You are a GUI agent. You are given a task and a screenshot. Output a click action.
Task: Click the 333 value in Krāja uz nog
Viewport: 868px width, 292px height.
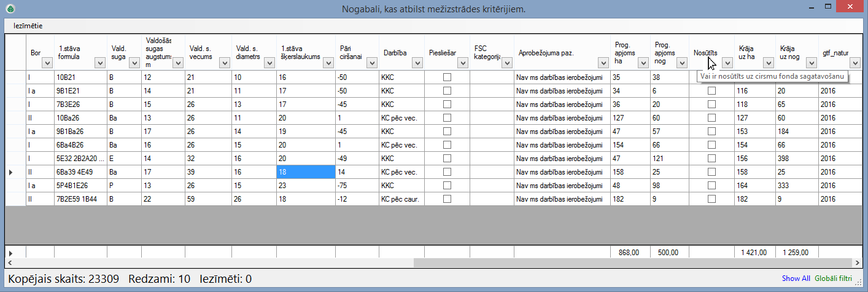coord(796,186)
